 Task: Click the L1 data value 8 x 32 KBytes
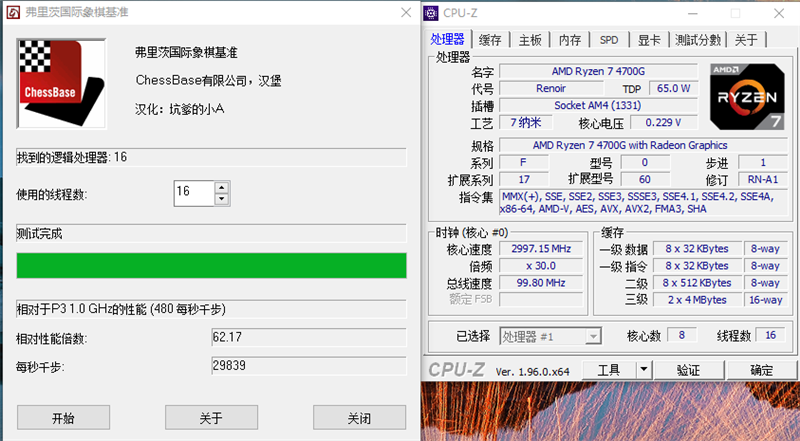tap(697, 249)
